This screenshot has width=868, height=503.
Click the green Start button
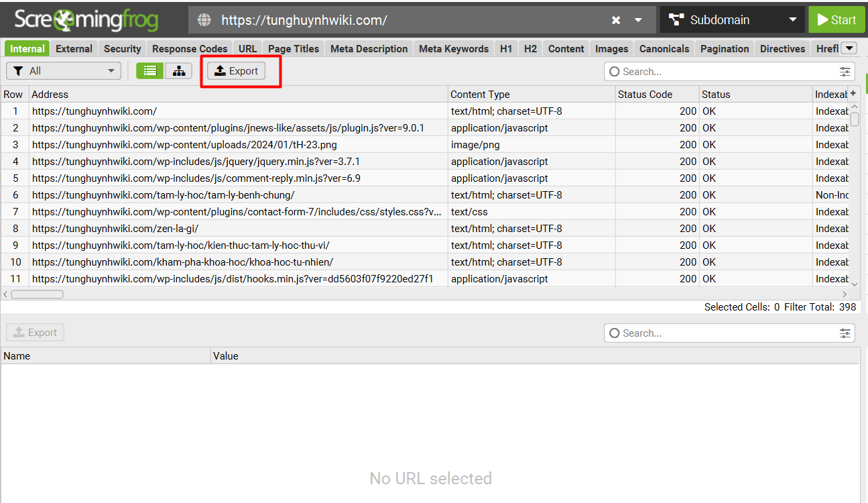tap(836, 20)
